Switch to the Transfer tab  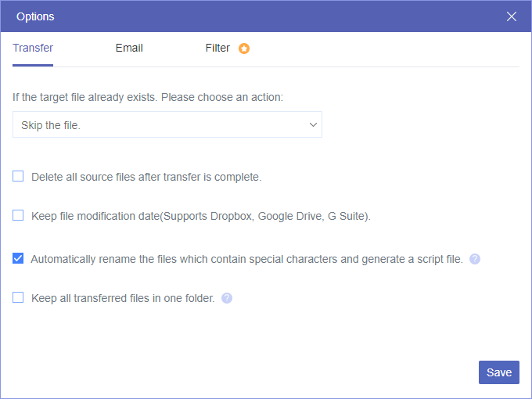(x=33, y=48)
